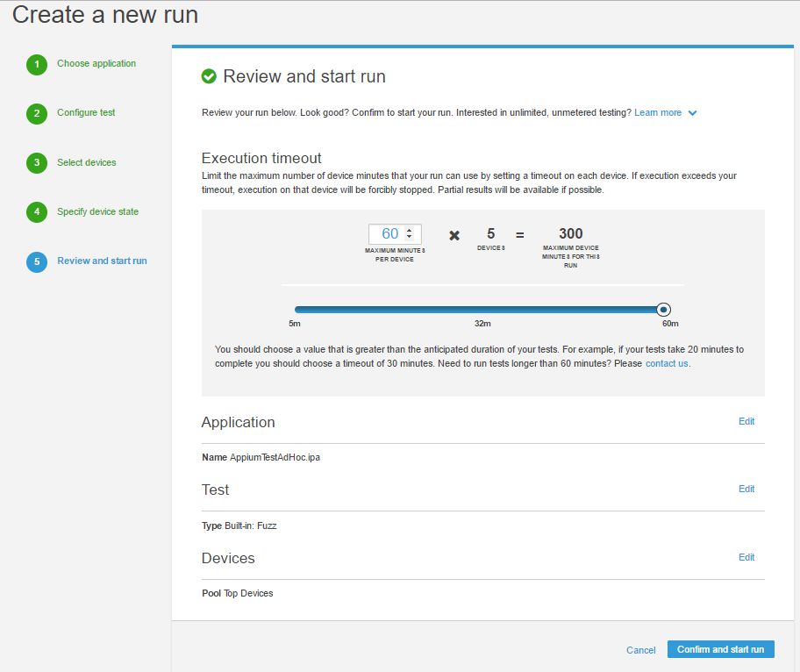
Task: Navigate to Select devices step
Action: click(87, 162)
